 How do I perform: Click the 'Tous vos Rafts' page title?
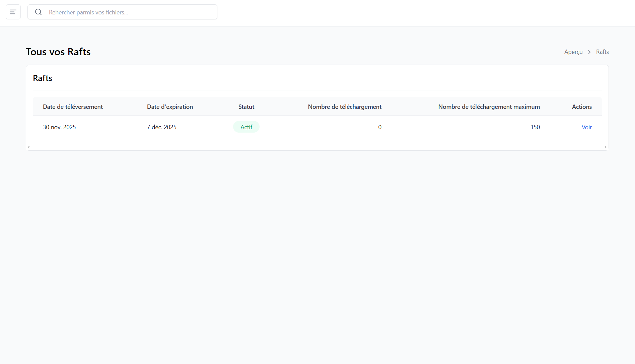coord(58,52)
